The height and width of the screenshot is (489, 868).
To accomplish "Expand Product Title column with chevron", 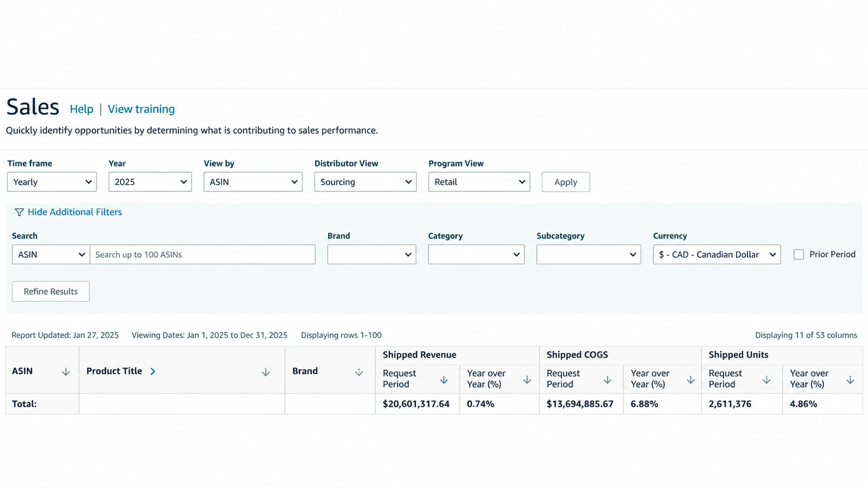I will [x=153, y=371].
